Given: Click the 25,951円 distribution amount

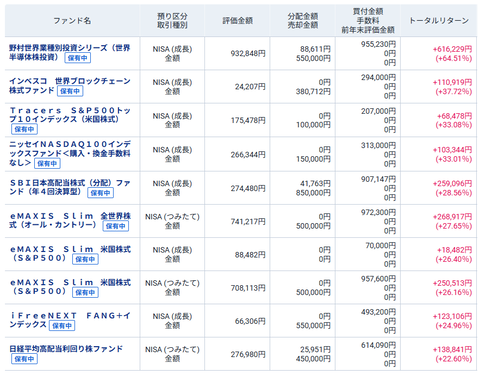Looking at the screenshot, I should [315, 349].
